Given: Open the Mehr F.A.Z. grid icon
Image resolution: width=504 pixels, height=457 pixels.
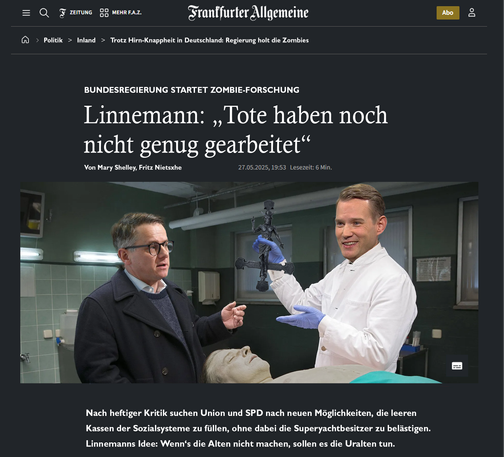Looking at the screenshot, I should point(104,13).
